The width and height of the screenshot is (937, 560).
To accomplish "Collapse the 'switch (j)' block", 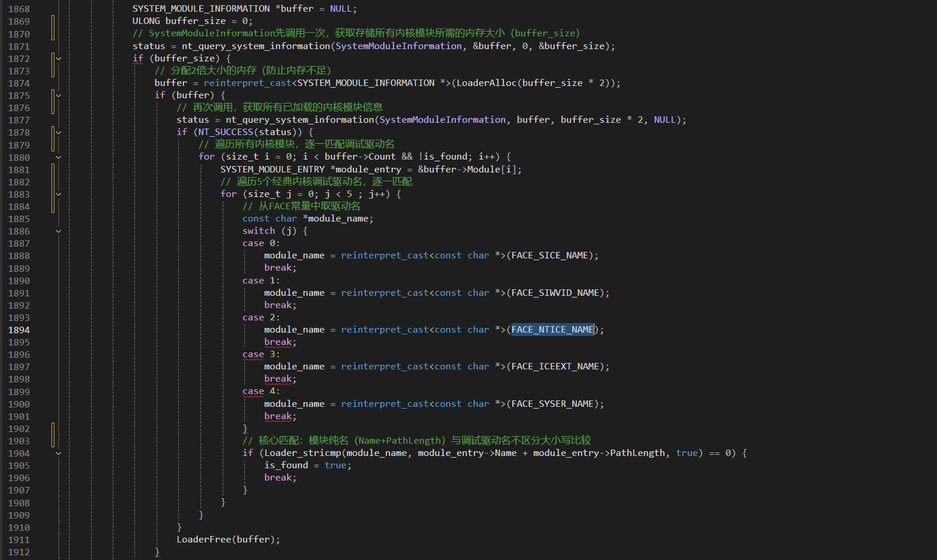I will (58, 231).
